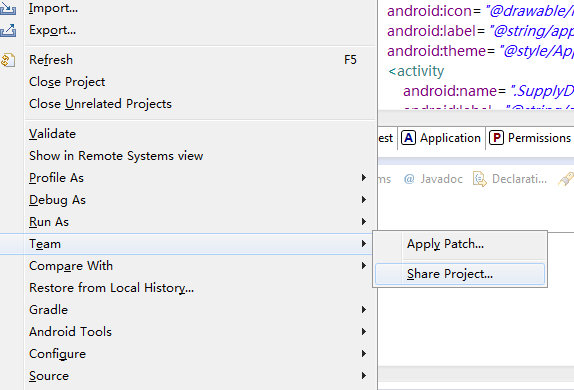Open the Javadoc view tab
Viewport: 574px width, 390px height.
[x=433, y=179]
